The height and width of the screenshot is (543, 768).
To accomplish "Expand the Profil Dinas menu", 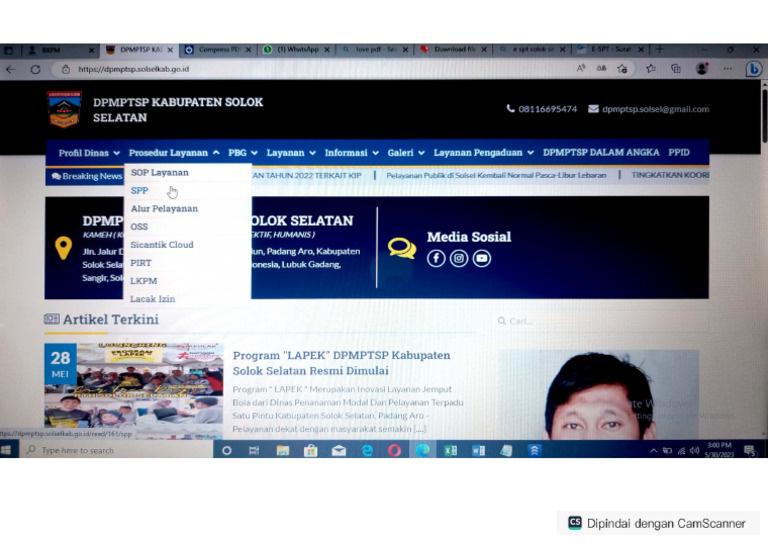I will coord(89,153).
